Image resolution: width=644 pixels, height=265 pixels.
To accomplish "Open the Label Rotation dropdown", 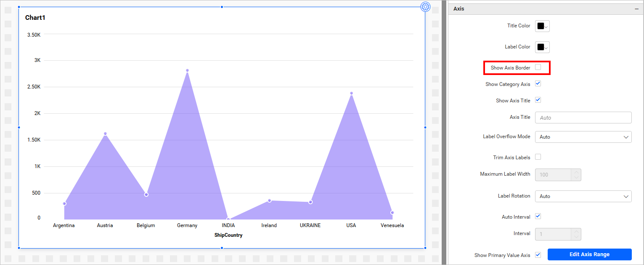I will click(583, 196).
